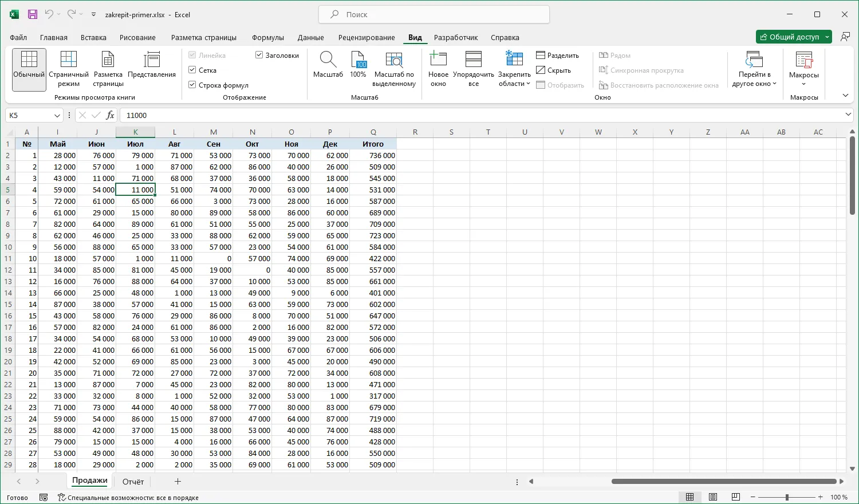Open the Name Box dropdown arrow
The image size is (859, 504).
click(x=57, y=116)
